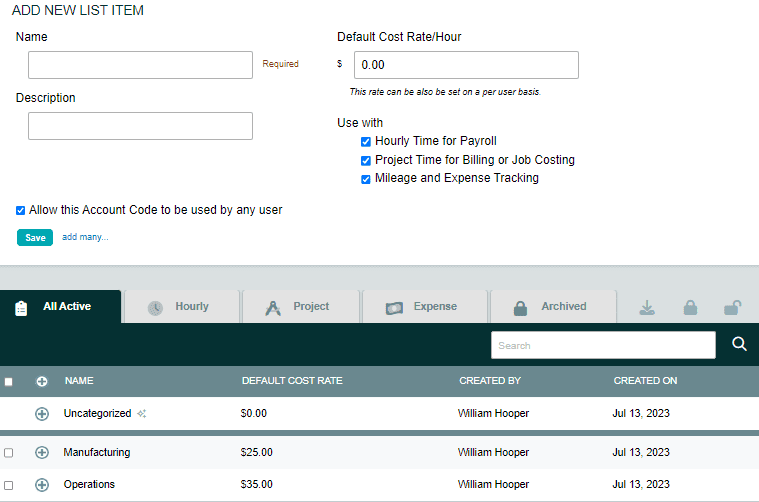Click the closed padlock icon beside download
Screen dimensions: 759x502
click(690, 307)
